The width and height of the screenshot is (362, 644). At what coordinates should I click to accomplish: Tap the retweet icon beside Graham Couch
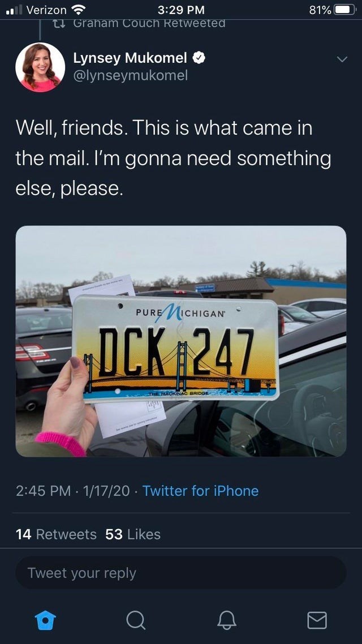(60, 23)
